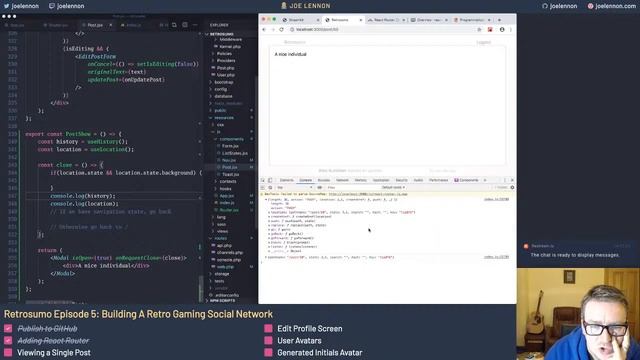The width and height of the screenshot is (640, 360).
Task: Toggle the Publish to GitHub checklist box
Action: [8, 329]
